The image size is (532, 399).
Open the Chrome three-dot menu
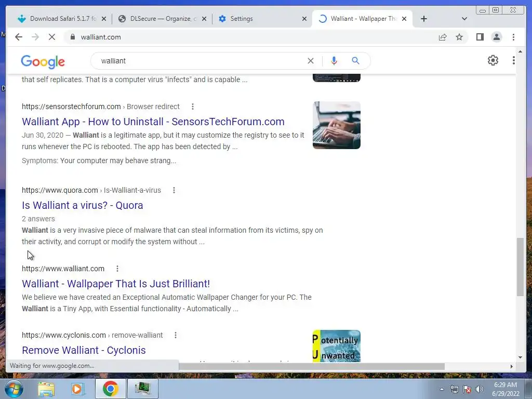pos(513,37)
